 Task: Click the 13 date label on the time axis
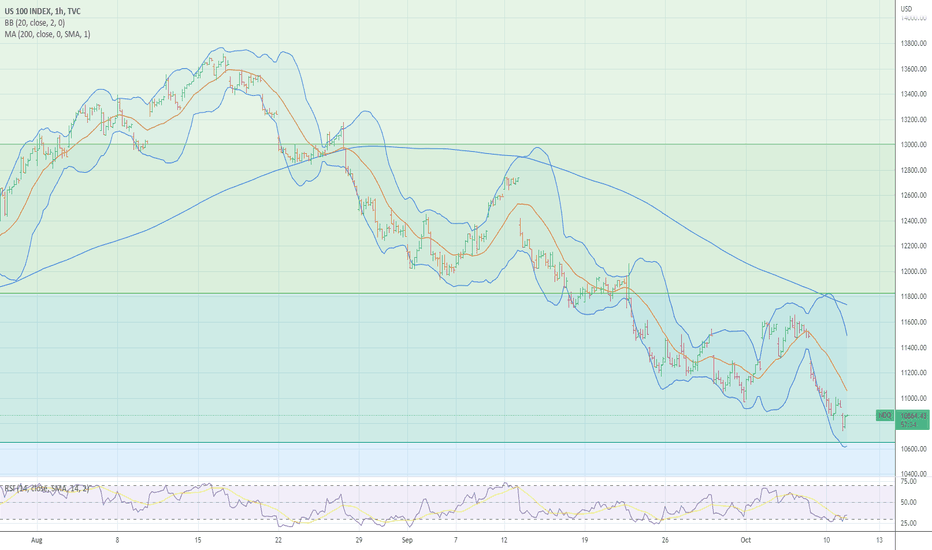(x=879, y=540)
